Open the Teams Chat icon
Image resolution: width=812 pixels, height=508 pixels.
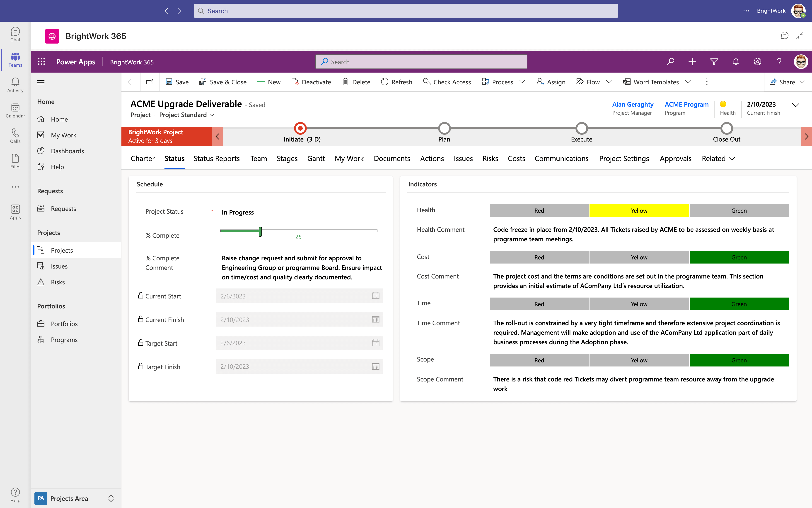pos(15,34)
